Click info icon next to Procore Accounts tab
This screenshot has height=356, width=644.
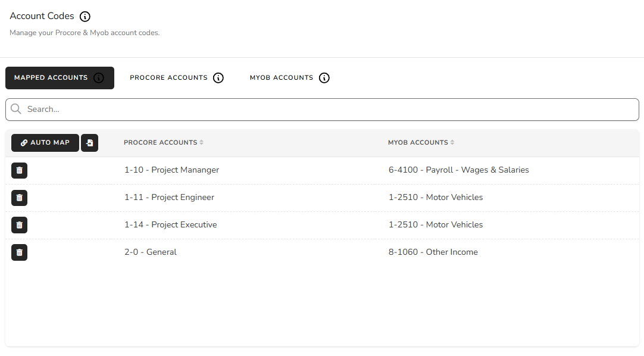click(x=218, y=77)
